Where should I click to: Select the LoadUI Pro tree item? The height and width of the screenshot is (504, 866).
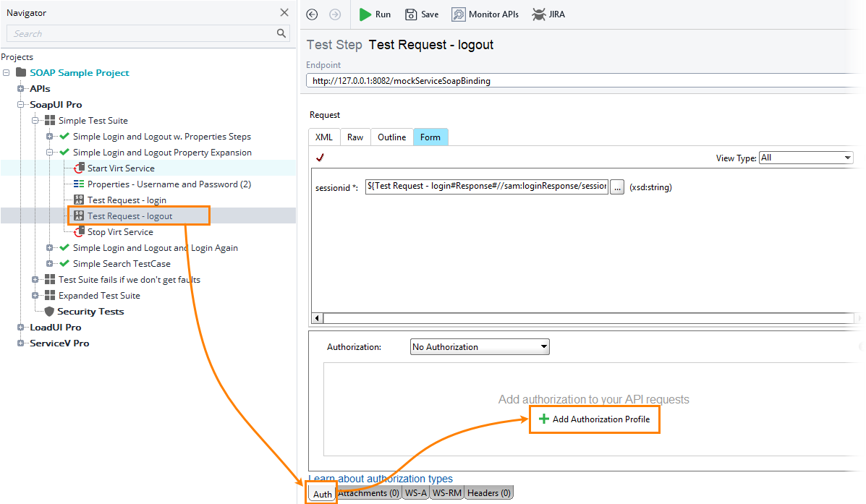(55, 328)
